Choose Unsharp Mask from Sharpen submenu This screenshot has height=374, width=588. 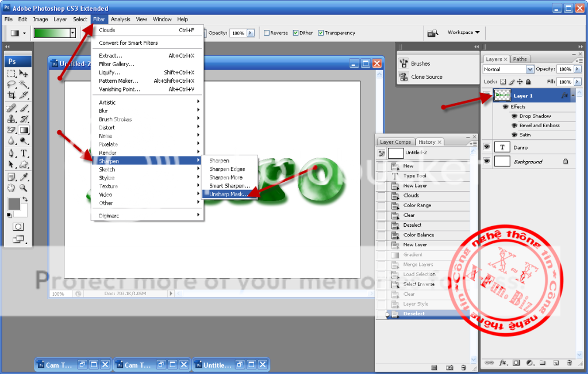pos(230,194)
